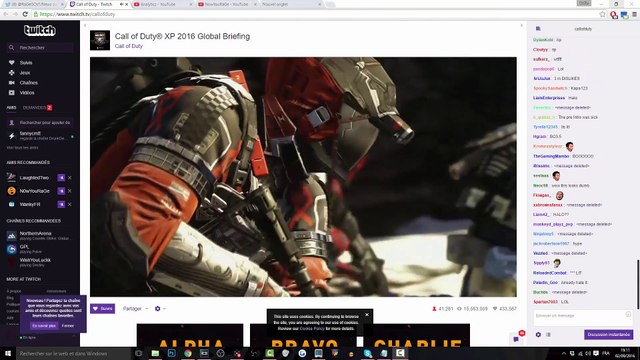The width and height of the screenshot is (640, 360).
Task: Collapse the chat panel icon at top
Action: [x=538, y=29]
